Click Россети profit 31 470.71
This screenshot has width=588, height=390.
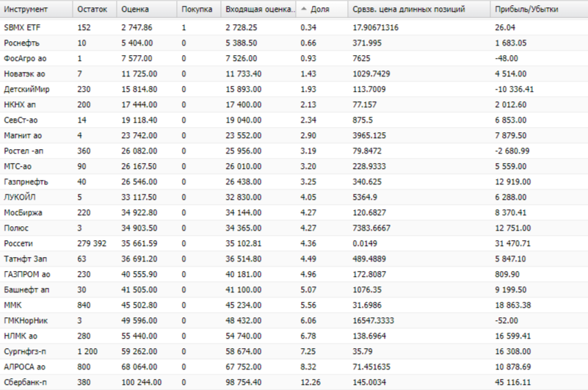pyautogui.click(x=512, y=243)
